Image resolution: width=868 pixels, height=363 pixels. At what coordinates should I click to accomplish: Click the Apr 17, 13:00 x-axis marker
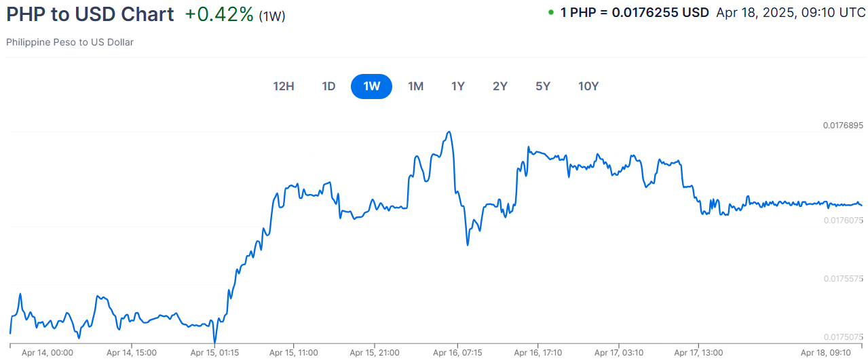click(x=698, y=353)
